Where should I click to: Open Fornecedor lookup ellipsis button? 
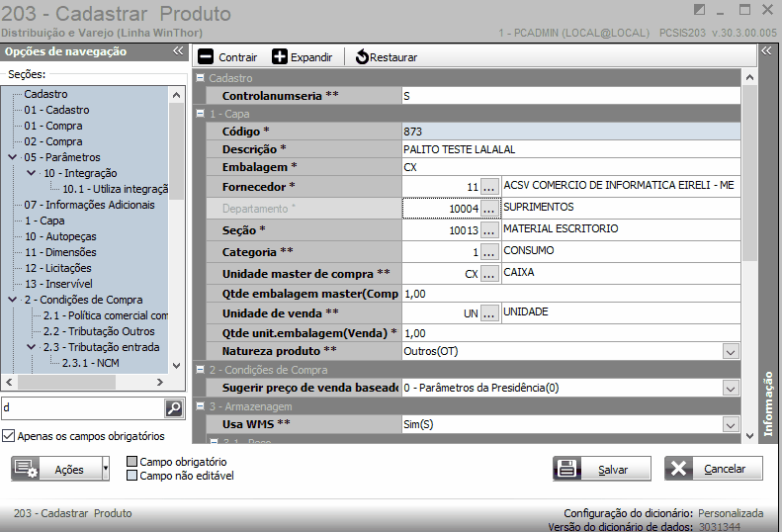489,187
